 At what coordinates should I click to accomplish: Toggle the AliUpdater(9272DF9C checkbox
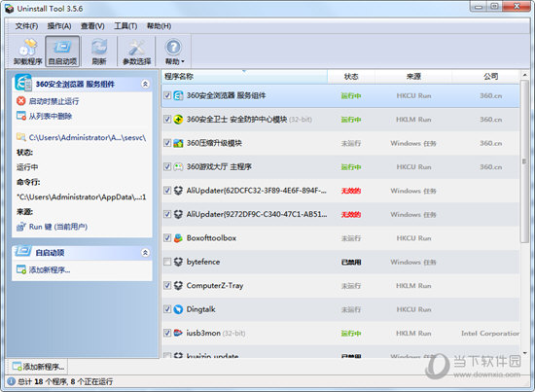tap(167, 214)
